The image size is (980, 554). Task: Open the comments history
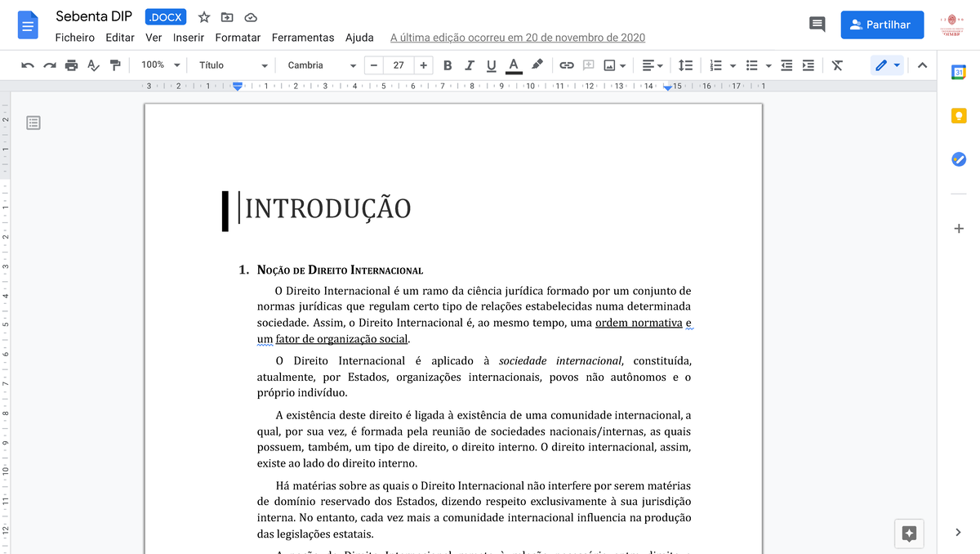coord(817,25)
